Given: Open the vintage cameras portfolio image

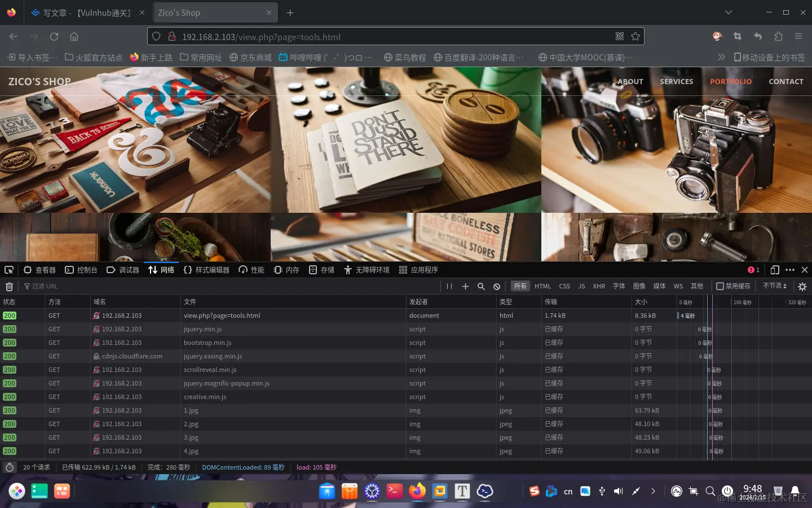Looking at the screenshot, I should tap(677, 140).
